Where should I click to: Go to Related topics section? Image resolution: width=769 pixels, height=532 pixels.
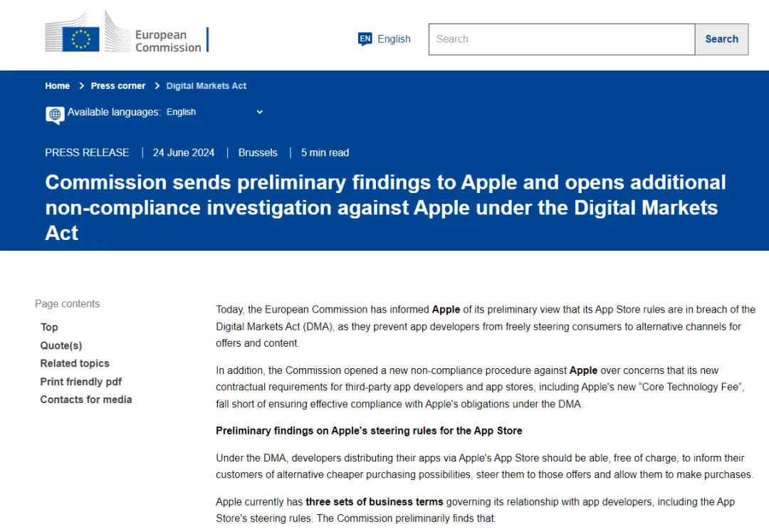click(x=75, y=363)
